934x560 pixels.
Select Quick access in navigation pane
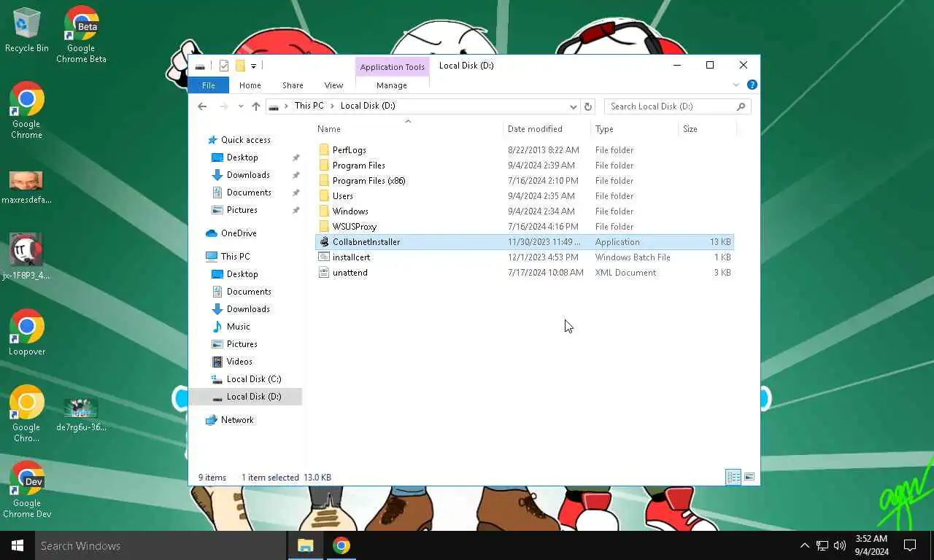245,140
